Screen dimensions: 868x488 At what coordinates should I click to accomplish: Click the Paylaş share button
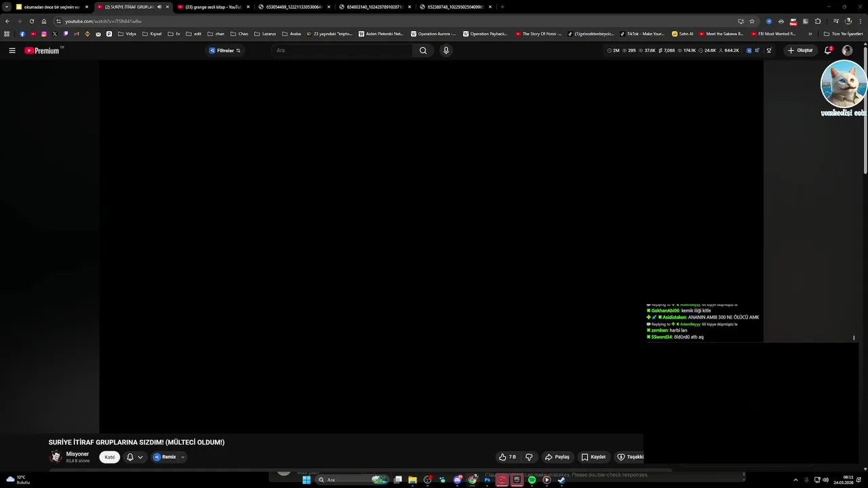pos(557,457)
